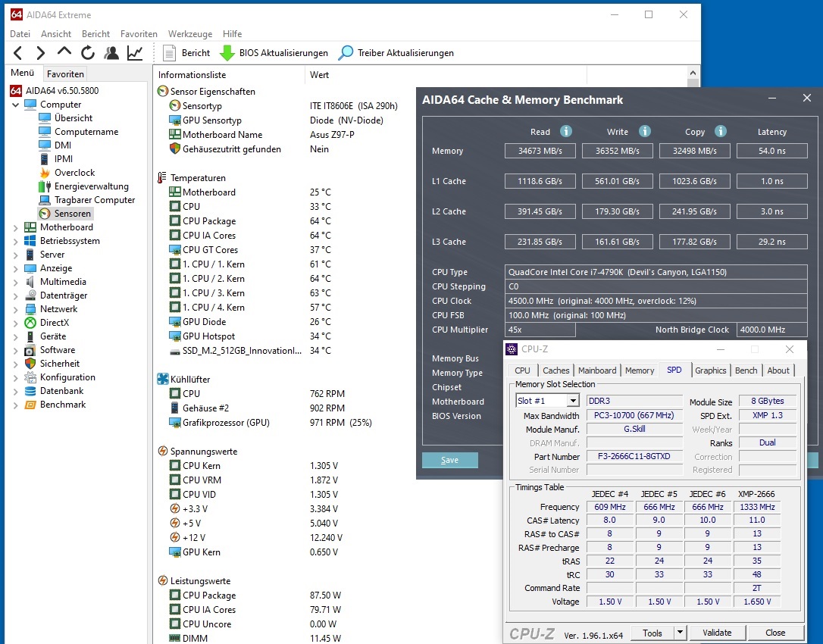Open the Bericht report icon
823x644 pixels.
coord(169,53)
